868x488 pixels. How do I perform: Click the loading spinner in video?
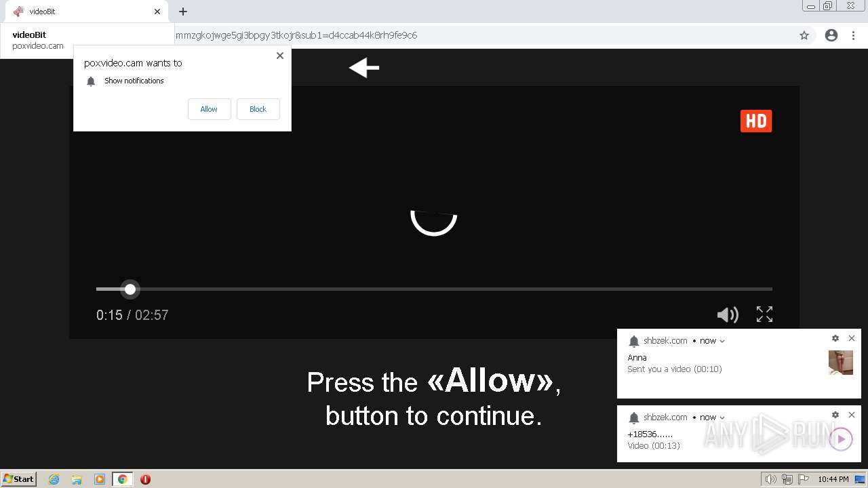coord(434,224)
